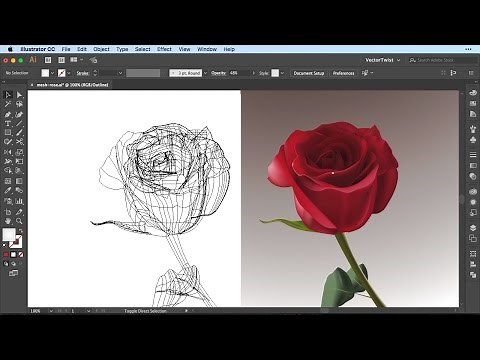Screen dimensions: 480x360
Task: Click the Stroke color box in toolbar
Action: point(16,242)
